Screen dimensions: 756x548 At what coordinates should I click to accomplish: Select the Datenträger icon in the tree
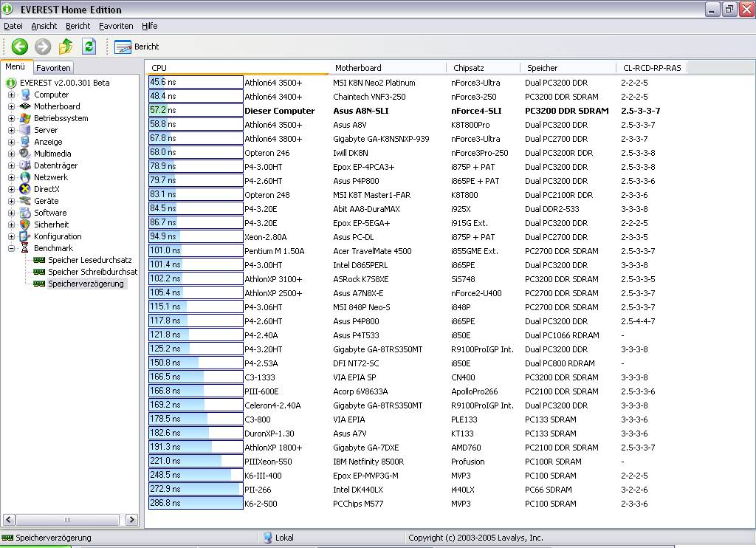(x=25, y=165)
